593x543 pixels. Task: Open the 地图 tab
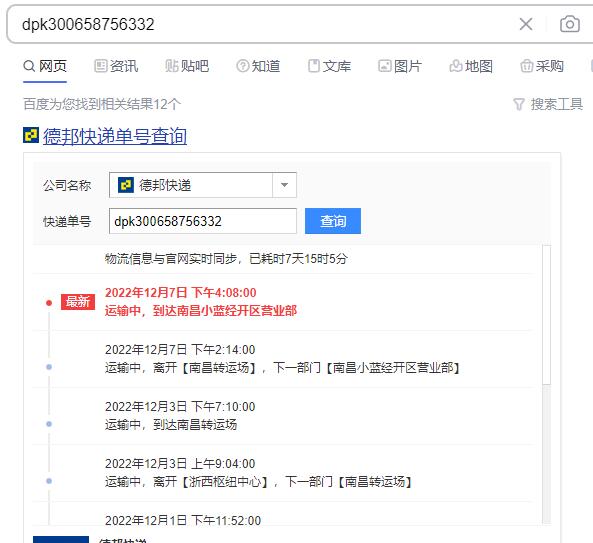(x=471, y=66)
